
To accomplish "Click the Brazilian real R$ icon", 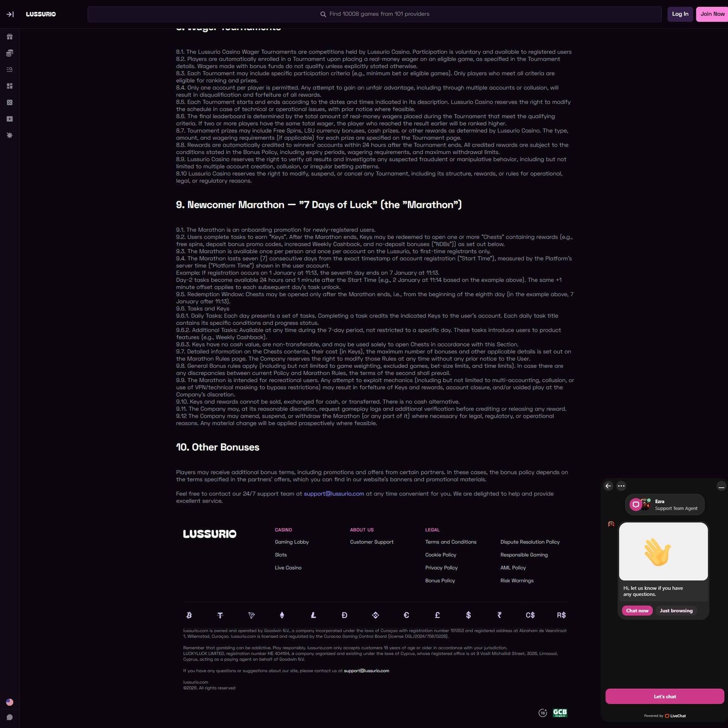I will pos(561,615).
